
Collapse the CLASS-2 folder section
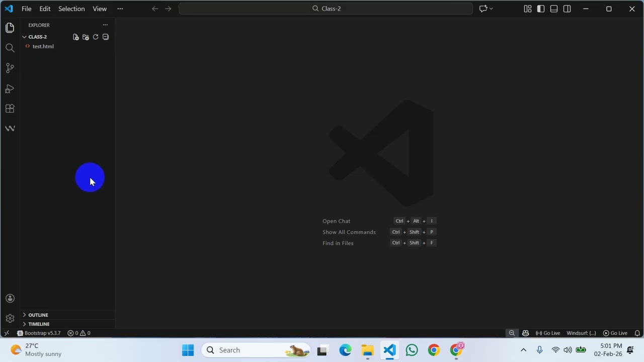(24, 37)
